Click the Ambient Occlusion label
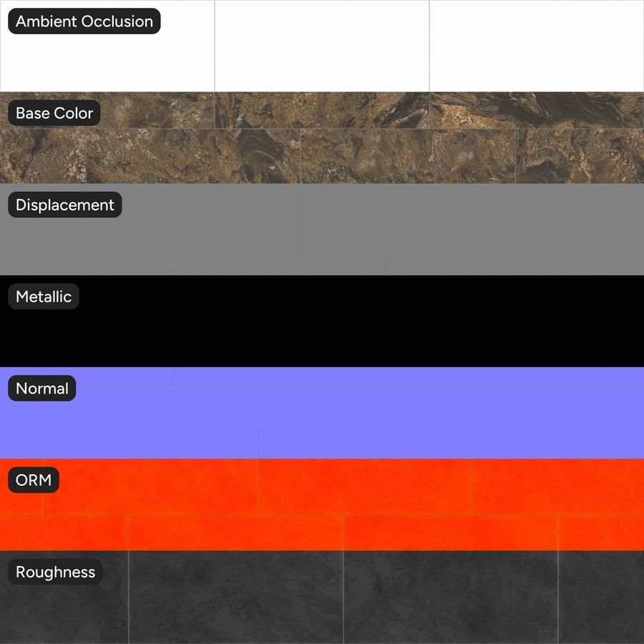The image size is (644, 644). point(84,21)
